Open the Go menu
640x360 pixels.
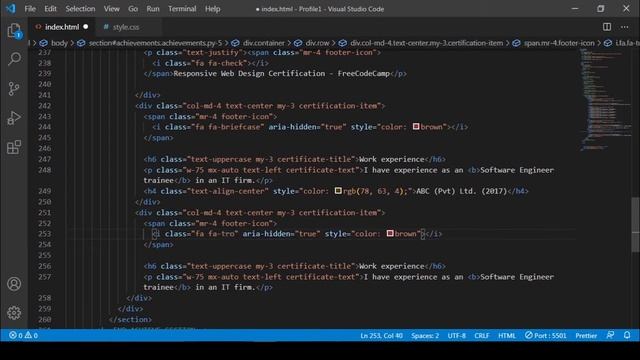pyautogui.click(x=133, y=9)
